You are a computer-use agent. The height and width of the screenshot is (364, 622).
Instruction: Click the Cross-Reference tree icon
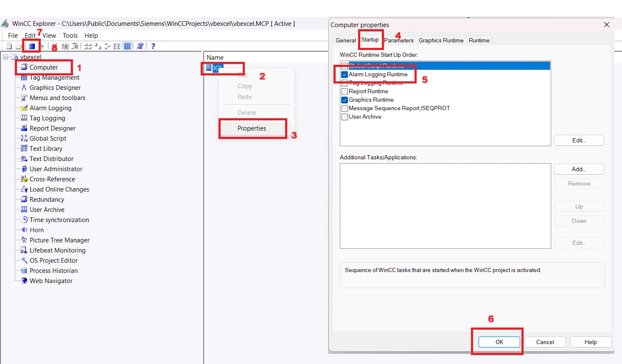tap(24, 179)
